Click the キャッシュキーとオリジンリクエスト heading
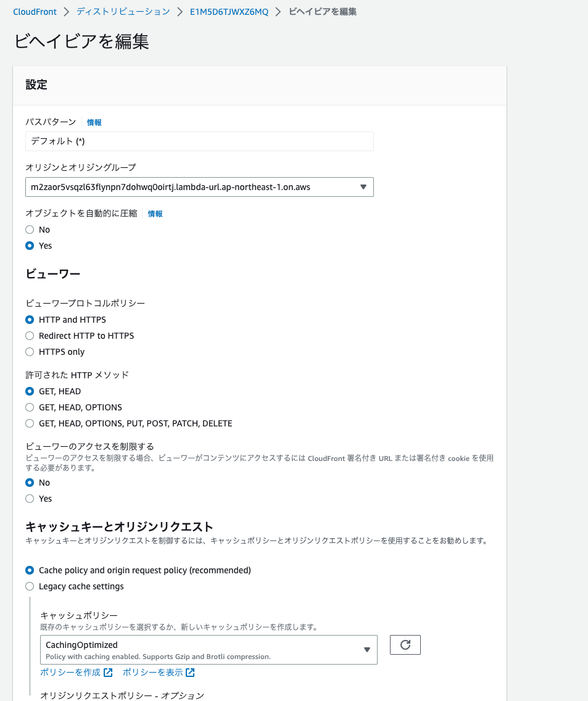 [x=119, y=526]
